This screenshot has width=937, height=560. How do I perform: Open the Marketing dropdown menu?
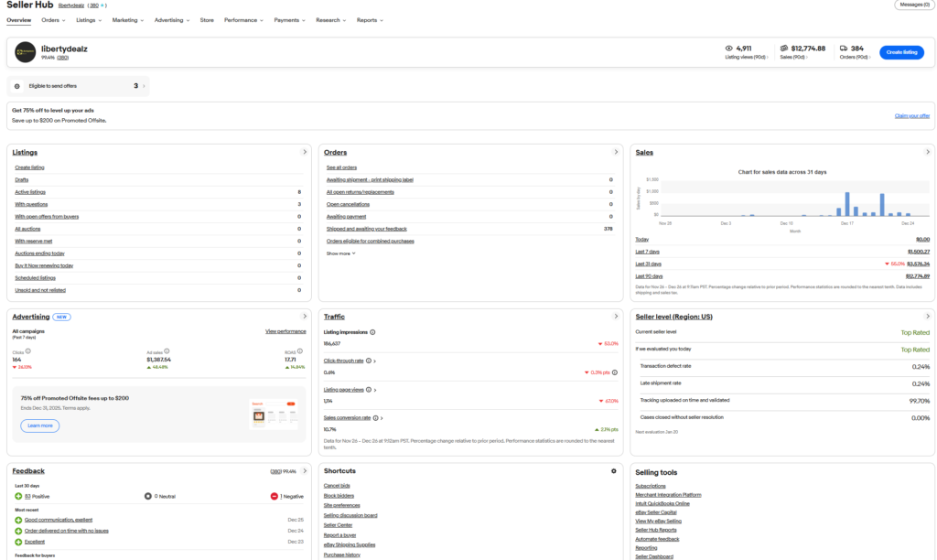point(127,19)
